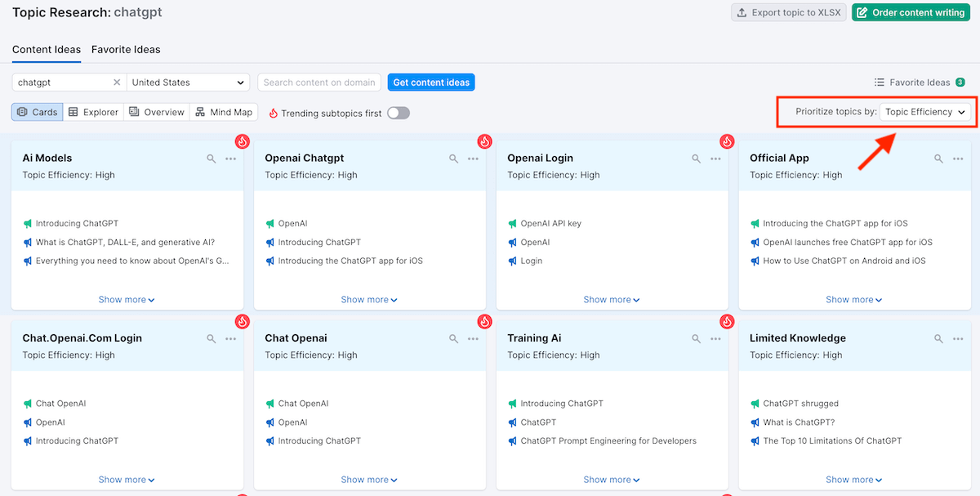
Task: Open the United States country dropdown
Action: click(x=189, y=83)
